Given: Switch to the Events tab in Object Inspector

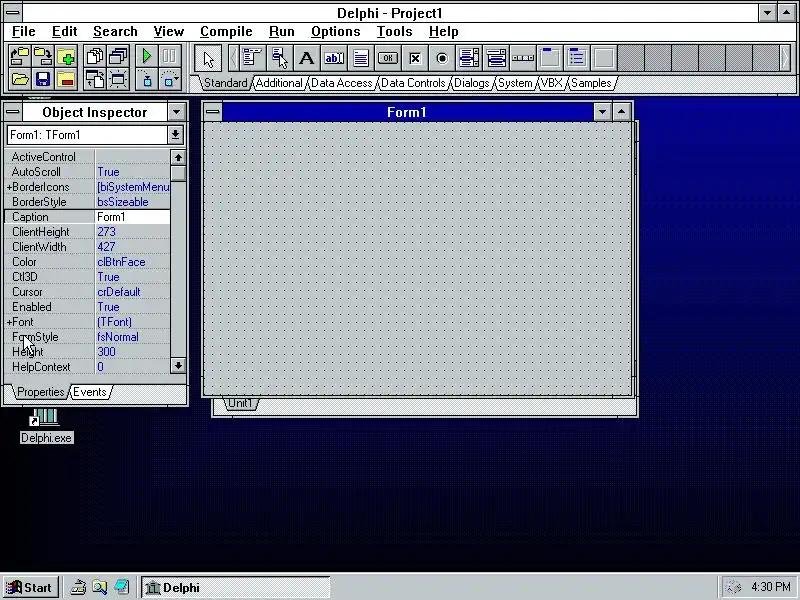Looking at the screenshot, I should (x=90, y=392).
